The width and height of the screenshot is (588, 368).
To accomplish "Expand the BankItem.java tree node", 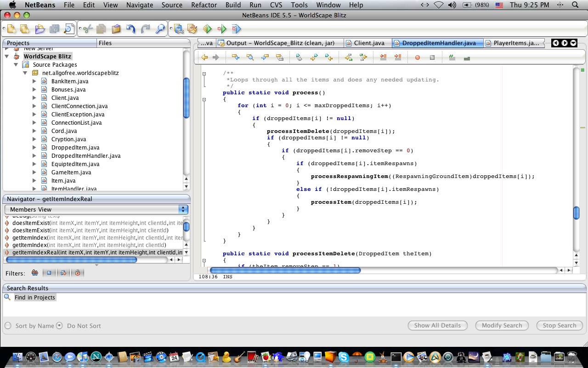I will click(34, 81).
